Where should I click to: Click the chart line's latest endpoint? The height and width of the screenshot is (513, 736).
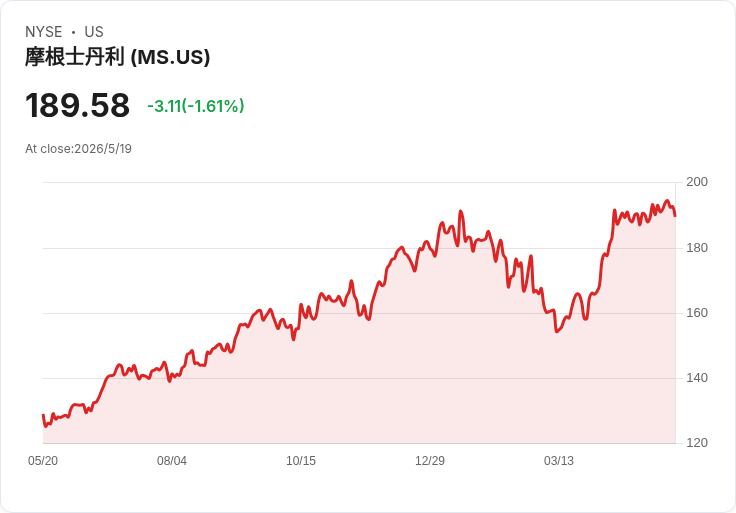[x=675, y=216]
